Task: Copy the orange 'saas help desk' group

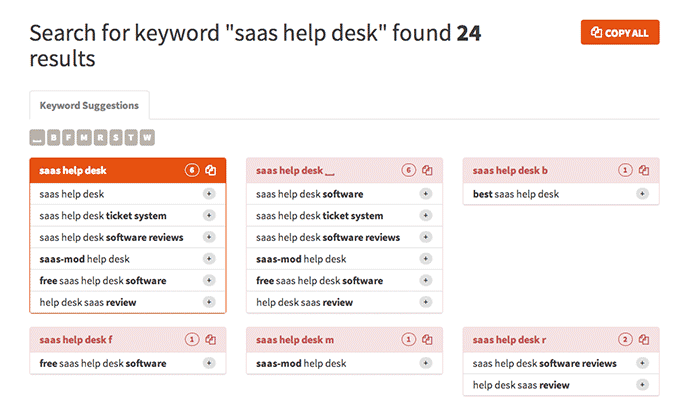Action: (211, 170)
